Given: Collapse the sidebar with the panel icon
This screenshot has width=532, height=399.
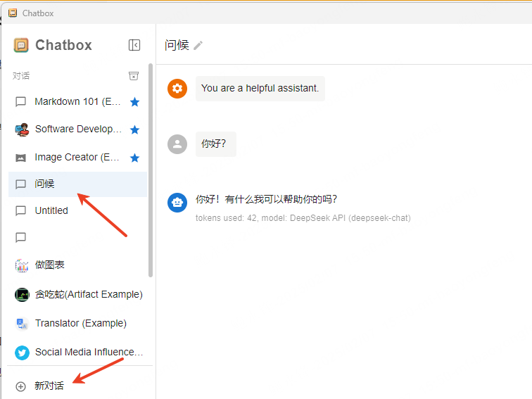Looking at the screenshot, I should (134, 45).
